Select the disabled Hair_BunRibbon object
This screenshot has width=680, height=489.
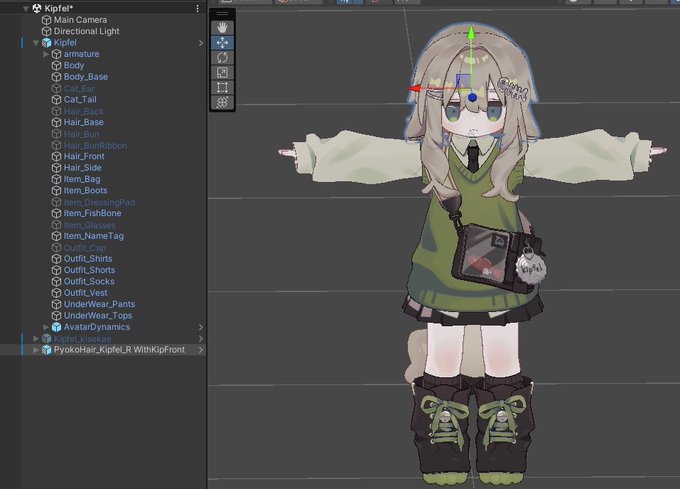95,145
